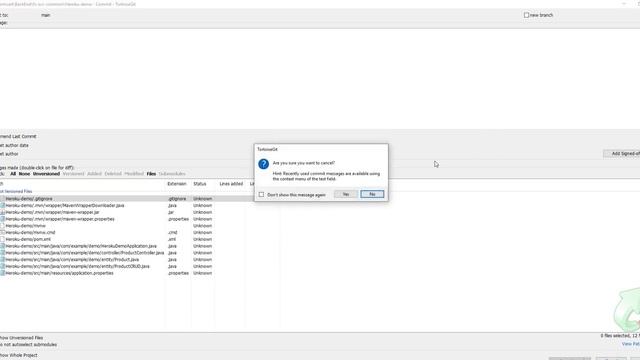Click the '.xml' extension cell
This screenshot has height=360, width=640.
172,239
